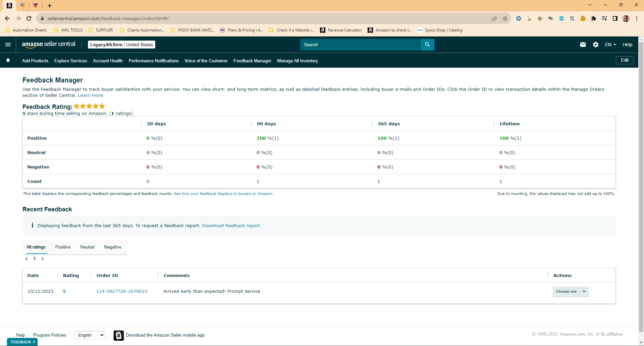This screenshot has height=346, width=644.
Task: Click the Learn more link
Action: point(91,95)
